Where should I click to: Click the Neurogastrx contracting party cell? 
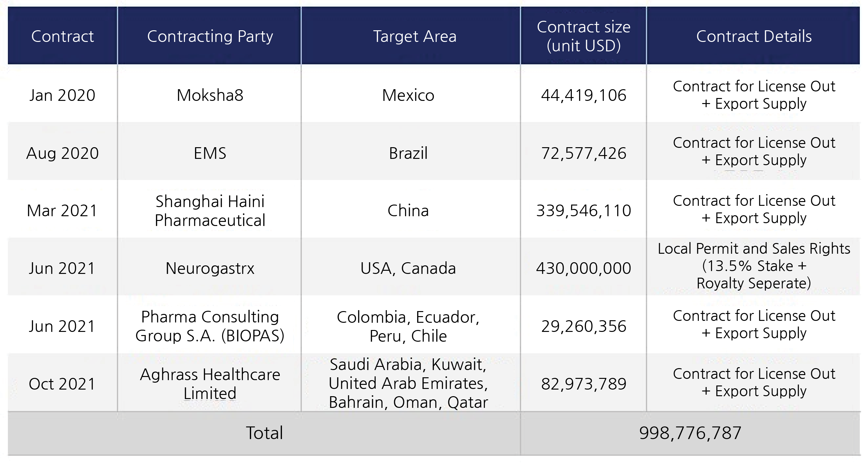[x=210, y=269]
